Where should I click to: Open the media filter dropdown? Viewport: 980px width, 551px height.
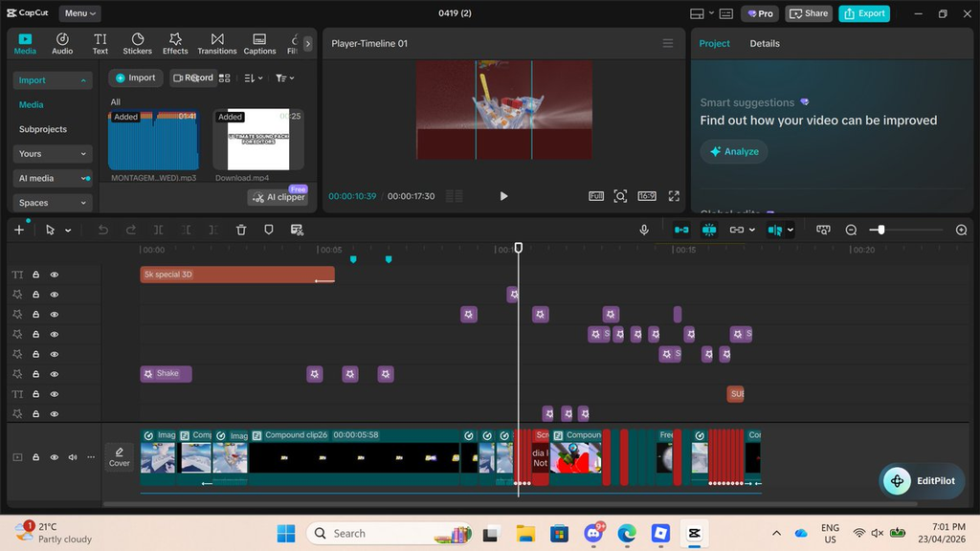[285, 78]
